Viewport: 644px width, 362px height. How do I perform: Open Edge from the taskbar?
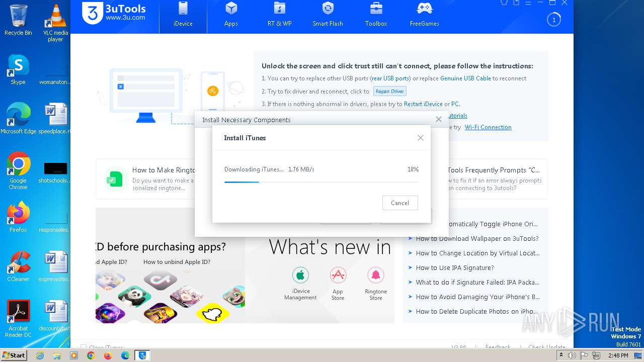coord(125,355)
